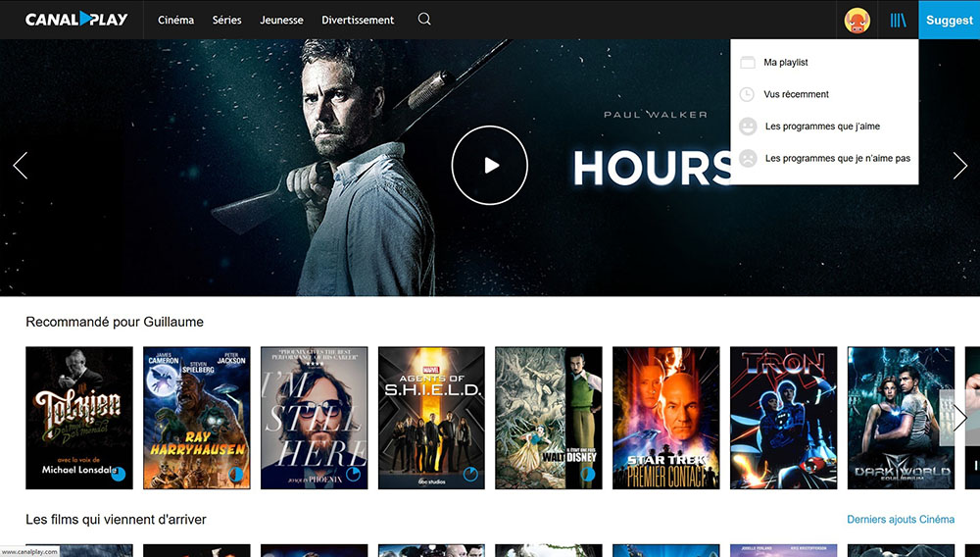Image resolution: width=980 pixels, height=557 pixels.
Task: Click Les films qui viennent d'arriver heading
Action: coord(116,520)
